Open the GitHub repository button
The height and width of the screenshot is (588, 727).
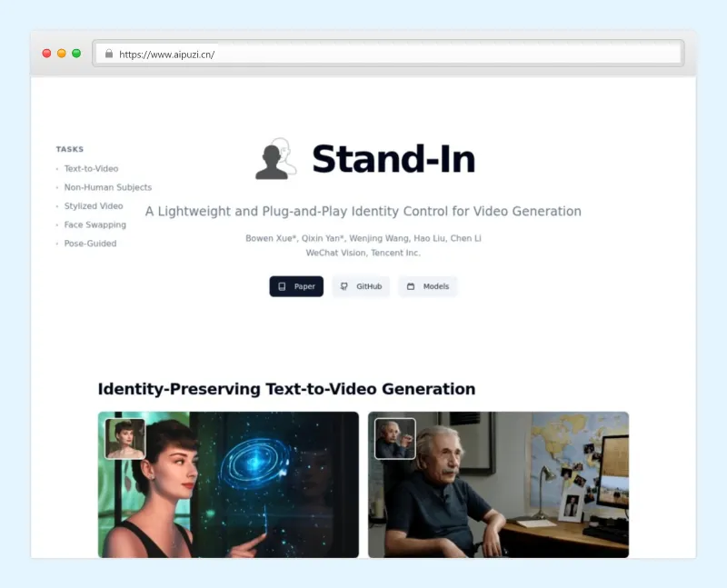(360, 286)
